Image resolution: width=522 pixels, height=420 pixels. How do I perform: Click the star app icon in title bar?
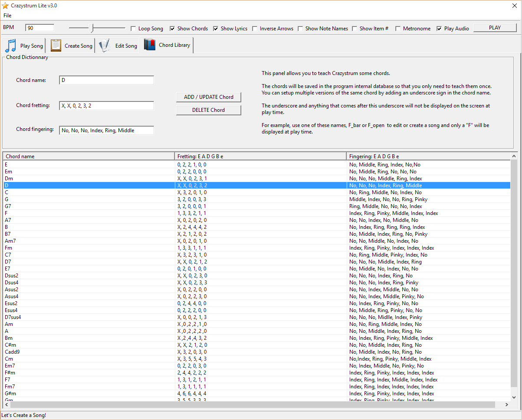click(5, 6)
